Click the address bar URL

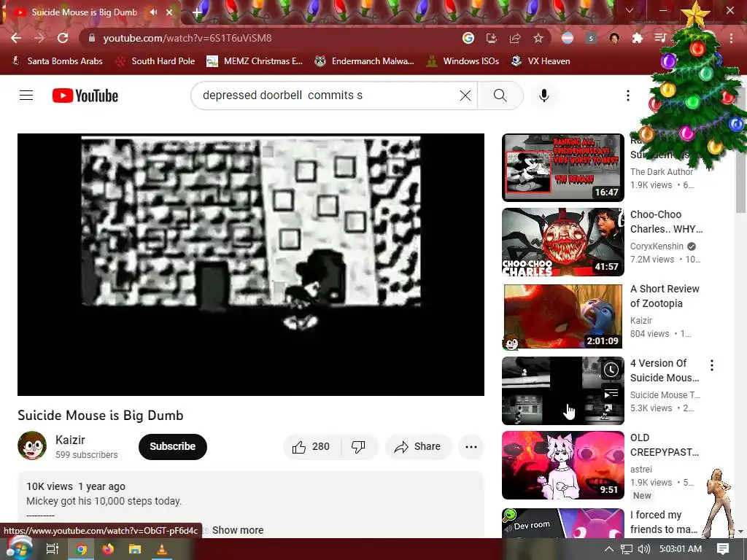pyautogui.click(x=187, y=38)
